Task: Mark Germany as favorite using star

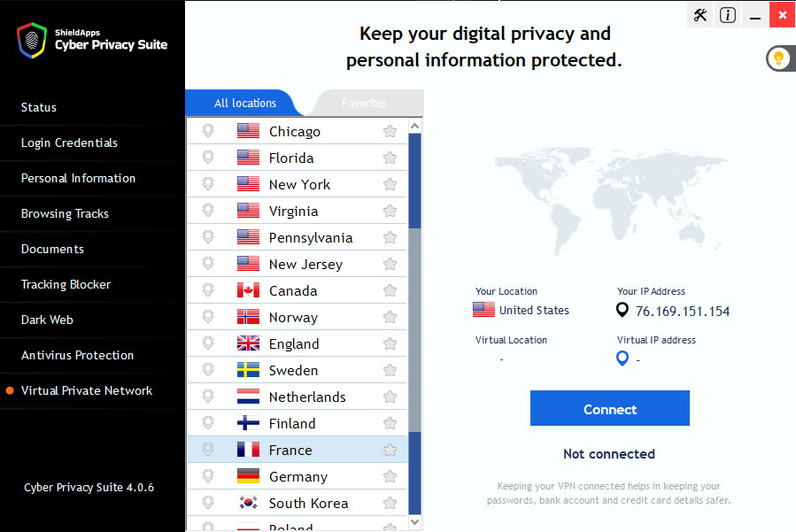Action: (390, 475)
